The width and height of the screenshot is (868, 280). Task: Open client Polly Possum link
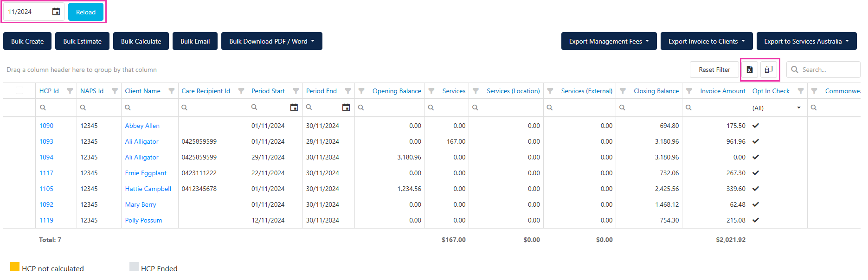(x=143, y=220)
